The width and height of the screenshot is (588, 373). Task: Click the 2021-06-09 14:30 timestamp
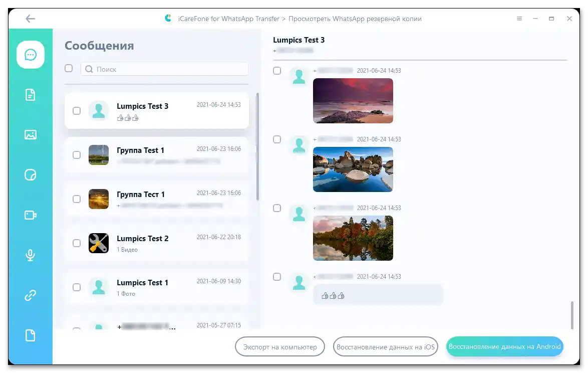tap(219, 281)
